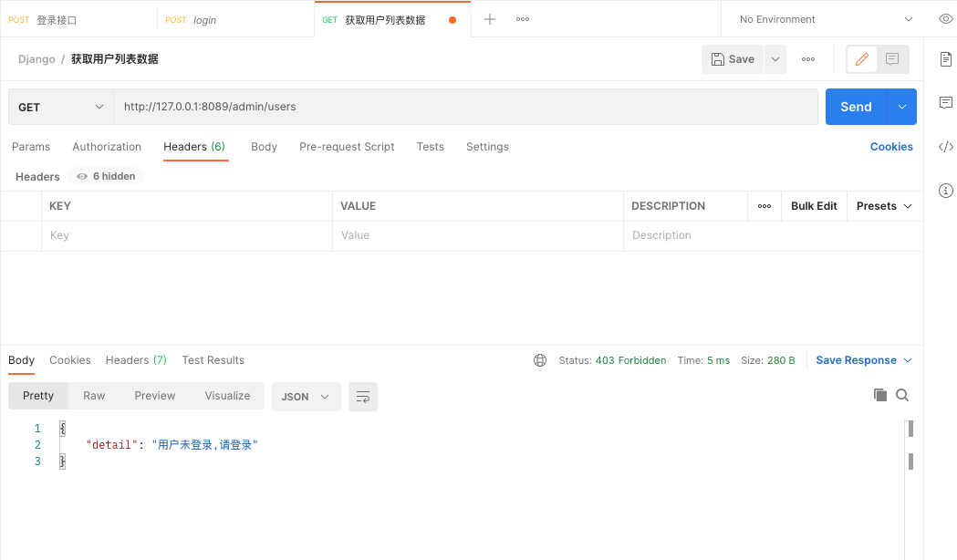Open the Presets dropdown
957x560 pixels.
coord(884,206)
